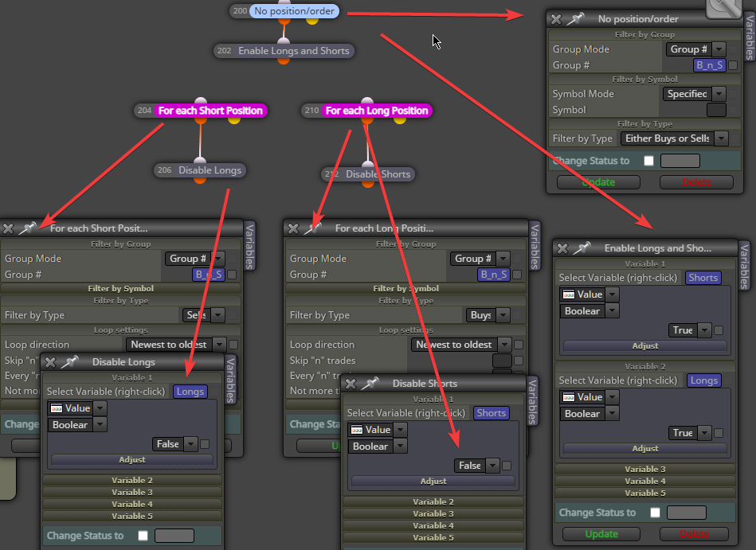Select node 204 For each Short Position

point(201,111)
